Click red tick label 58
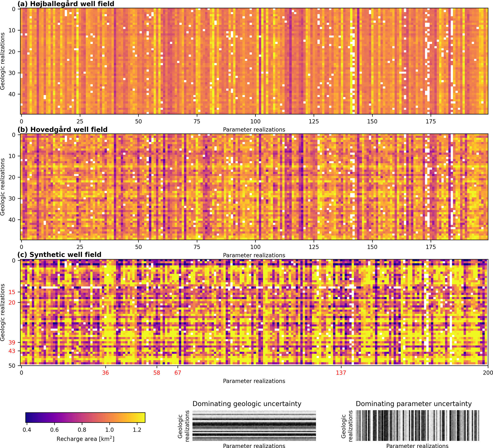 pos(157,373)
